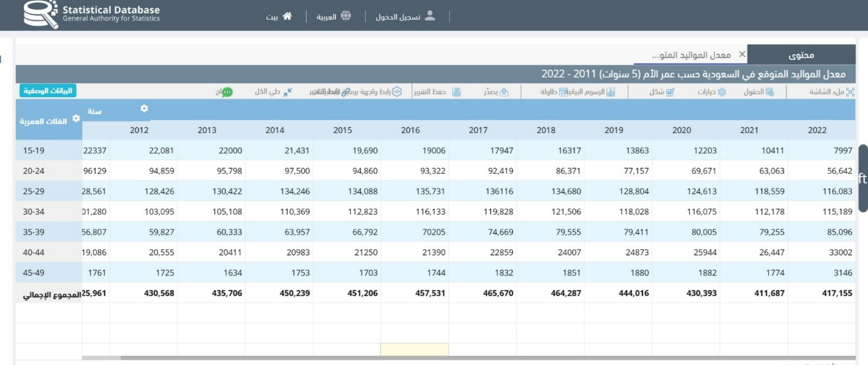Select the معدل المواليد المتو... tab
868x365 pixels.
click(691, 55)
